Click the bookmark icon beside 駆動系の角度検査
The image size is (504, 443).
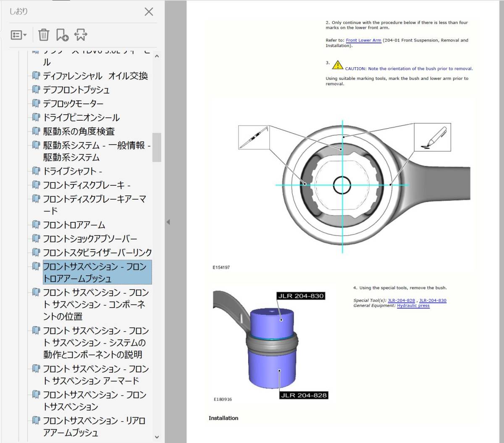pyautogui.click(x=36, y=131)
